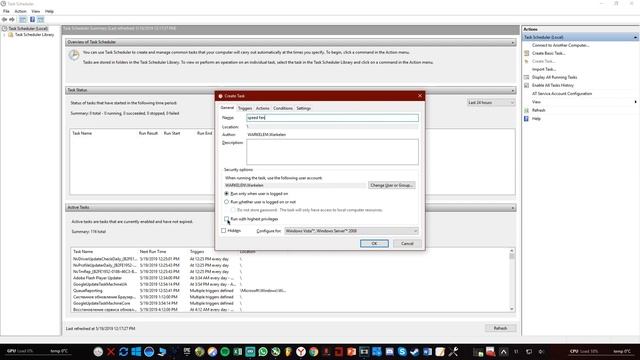This screenshot has width=640, height=360.
Task: Click Display All Running Tasks action
Action: point(554,77)
